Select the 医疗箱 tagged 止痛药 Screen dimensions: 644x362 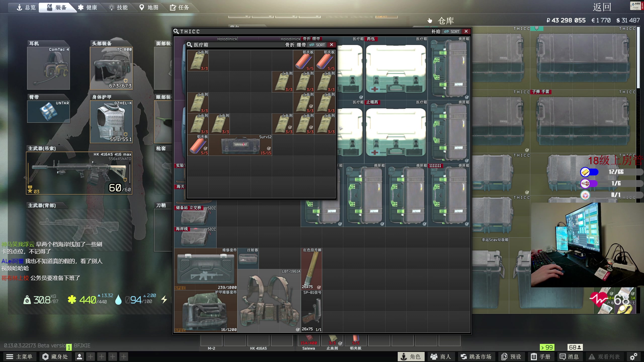pyautogui.click(x=396, y=132)
